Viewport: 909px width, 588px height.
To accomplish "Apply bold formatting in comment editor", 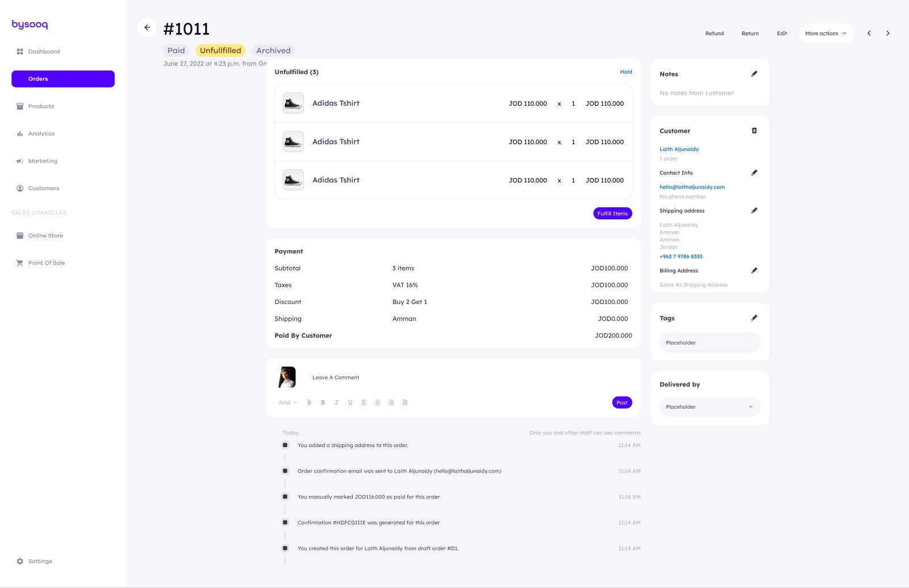I will pos(323,402).
